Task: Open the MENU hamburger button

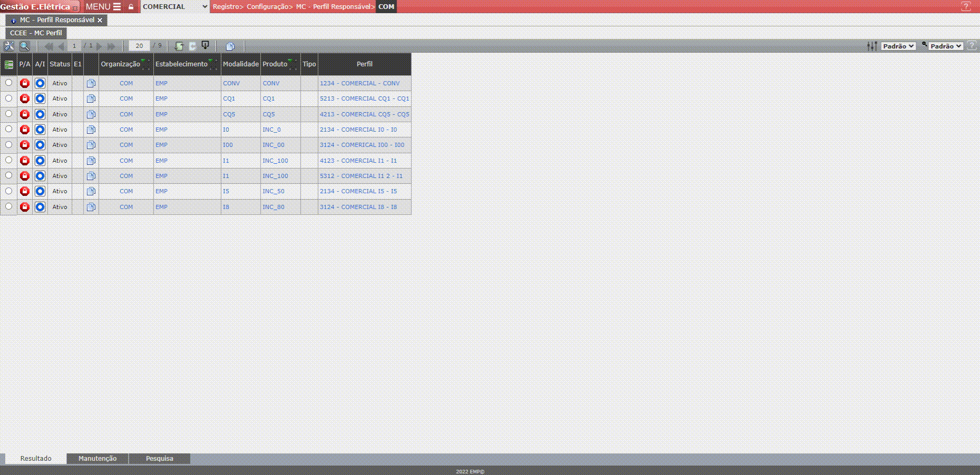Action: point(103,7)
